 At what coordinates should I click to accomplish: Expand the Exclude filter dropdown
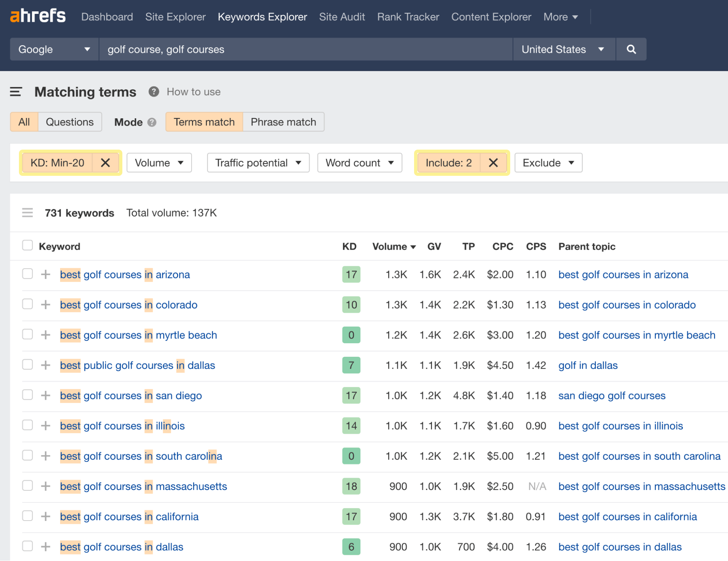tap(548, 163)
